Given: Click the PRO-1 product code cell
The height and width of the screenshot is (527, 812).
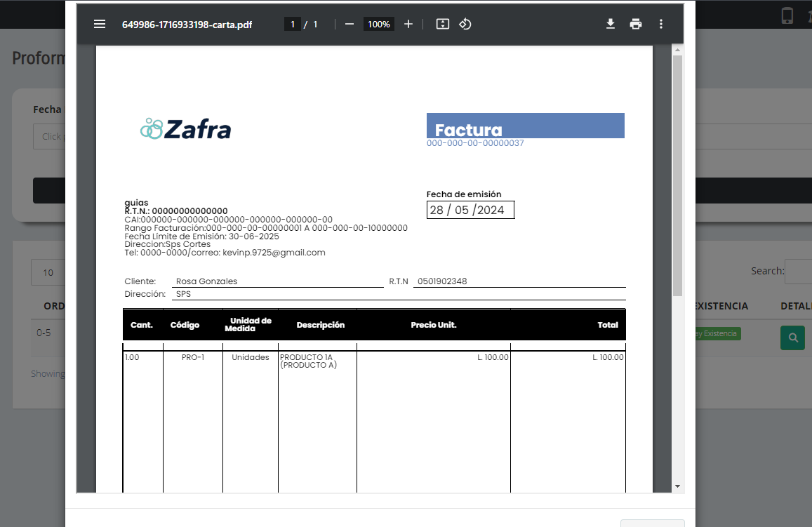Looking at the screenshot, I should click(x=192, y=357).
